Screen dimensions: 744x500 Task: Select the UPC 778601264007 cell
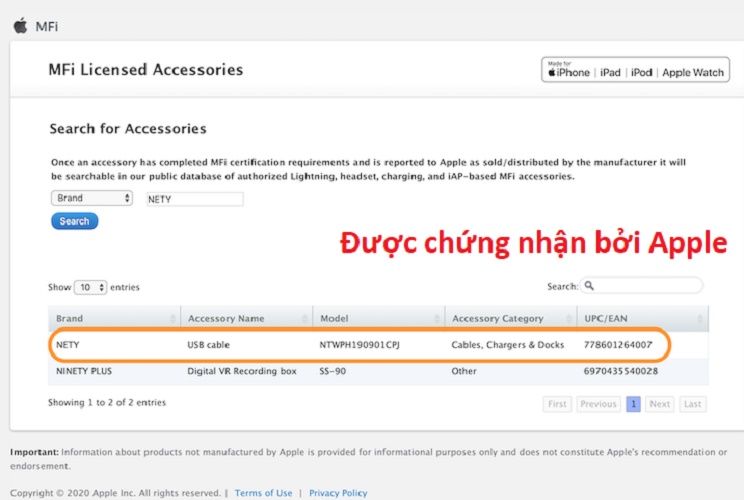coord(618,345)
